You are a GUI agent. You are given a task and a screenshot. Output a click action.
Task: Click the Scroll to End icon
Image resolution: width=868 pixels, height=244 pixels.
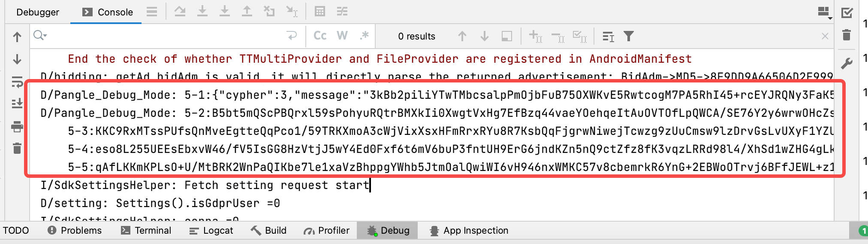[17, 103]
